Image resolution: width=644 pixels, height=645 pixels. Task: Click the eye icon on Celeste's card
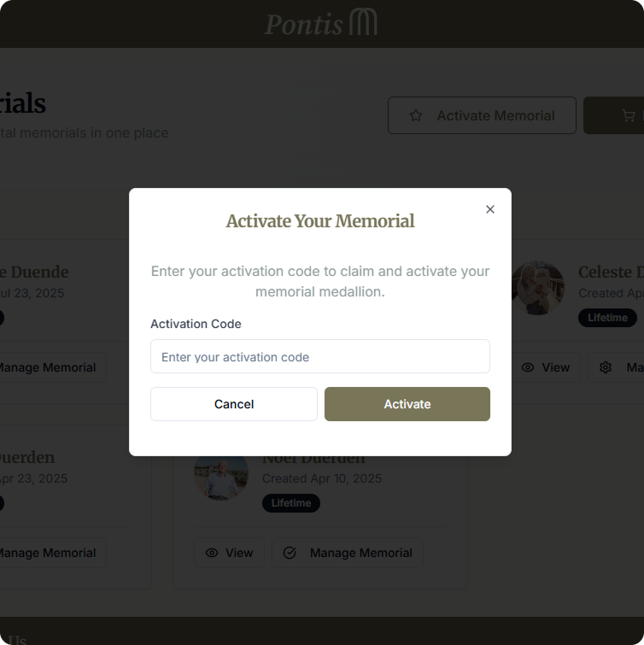[528, 367]
